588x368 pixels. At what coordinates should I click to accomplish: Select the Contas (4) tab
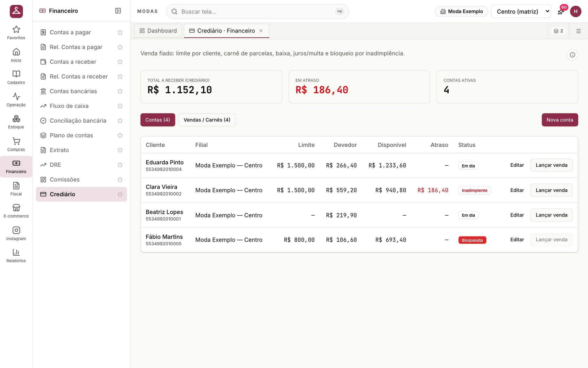click(158, 120)
